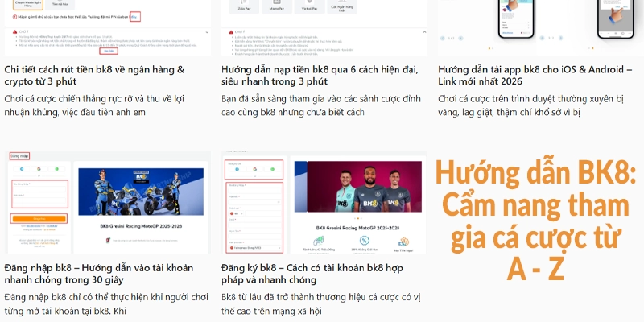Screen dimensions: 644x322
Task: Open the article on withdrawing bk8 money to bank and crypto
Action: (x=94, y=75)
